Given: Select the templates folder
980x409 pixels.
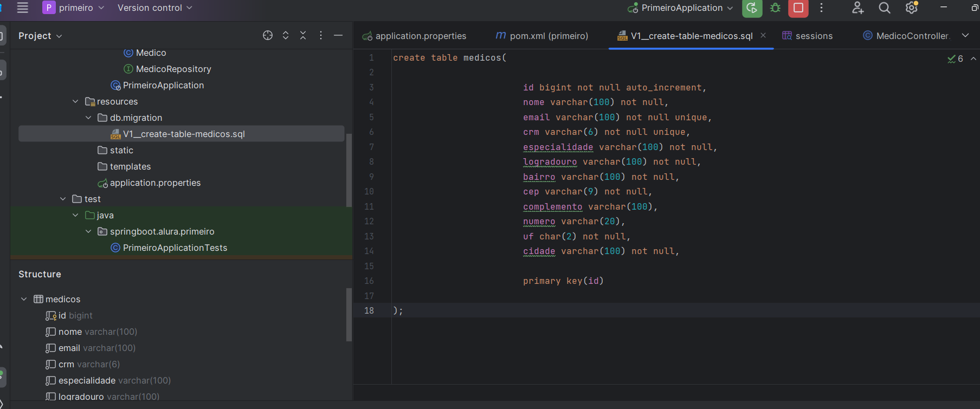Looking at the screenshot, I should point(124,166).
